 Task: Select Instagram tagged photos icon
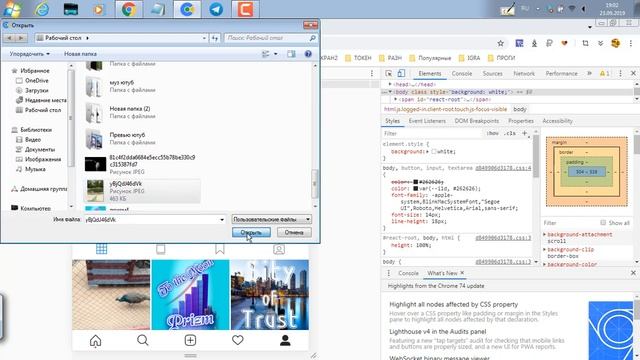pos(279,249)
